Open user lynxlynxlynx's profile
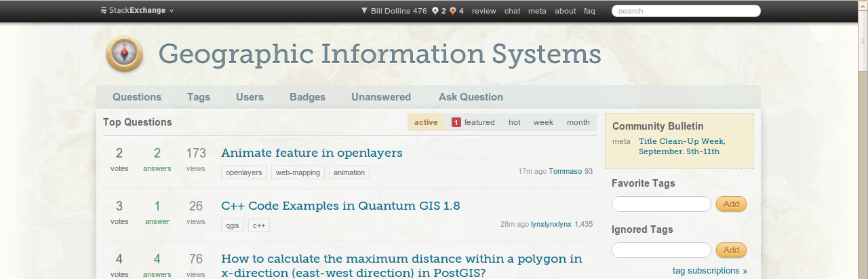This screenshot has width=868, height=279. pos(551,224)
